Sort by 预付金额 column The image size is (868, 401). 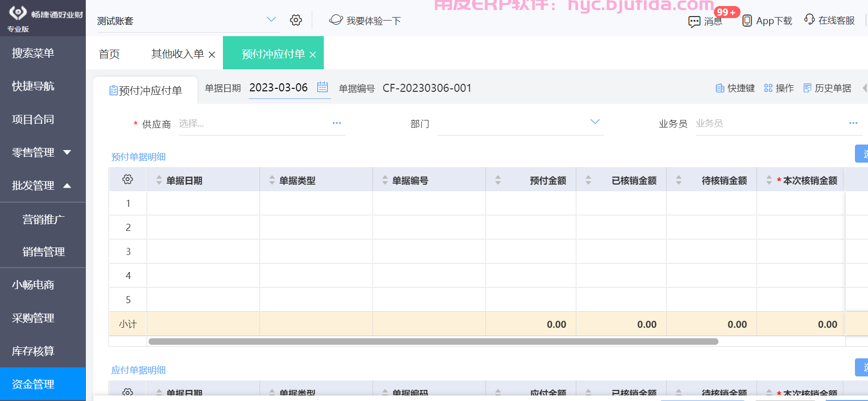click(x=498, y=180)
